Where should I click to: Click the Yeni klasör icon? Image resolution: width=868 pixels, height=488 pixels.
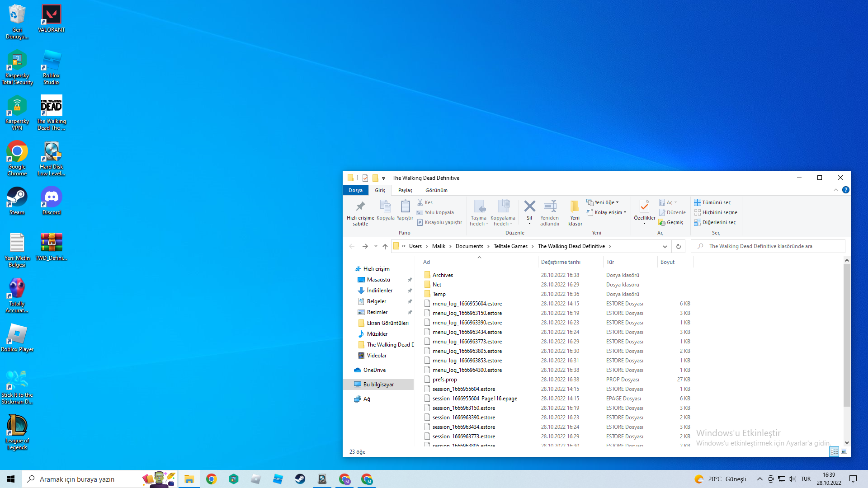coord(575,207)
